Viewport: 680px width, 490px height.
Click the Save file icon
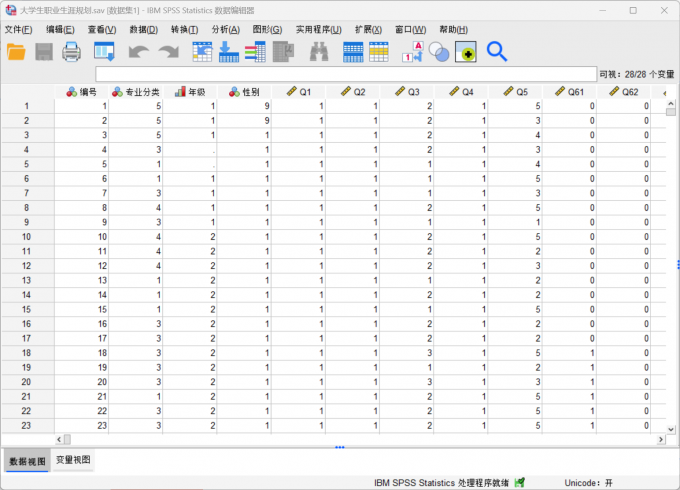tap(45, 51)
